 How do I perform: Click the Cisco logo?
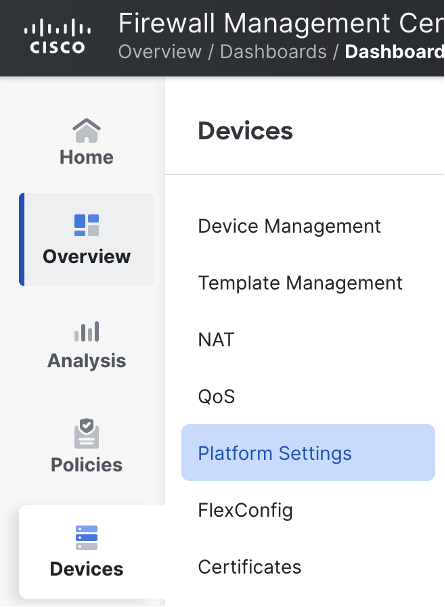57,37
